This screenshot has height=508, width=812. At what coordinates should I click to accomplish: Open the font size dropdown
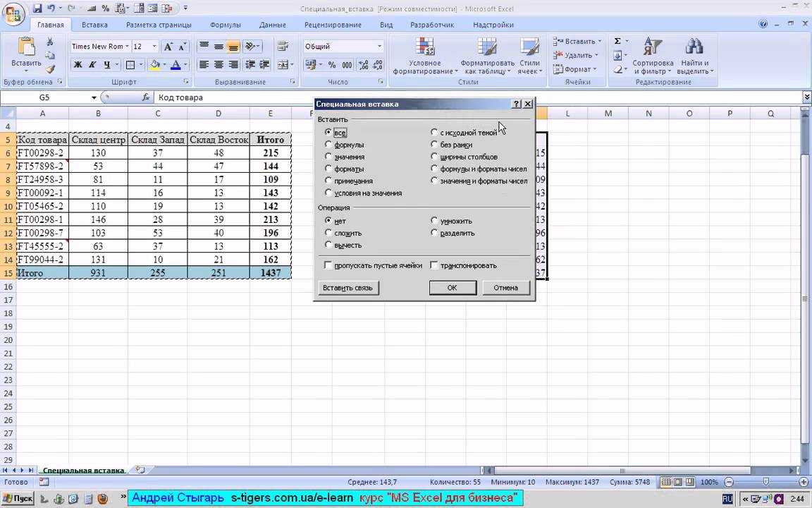tap(154, 47)
